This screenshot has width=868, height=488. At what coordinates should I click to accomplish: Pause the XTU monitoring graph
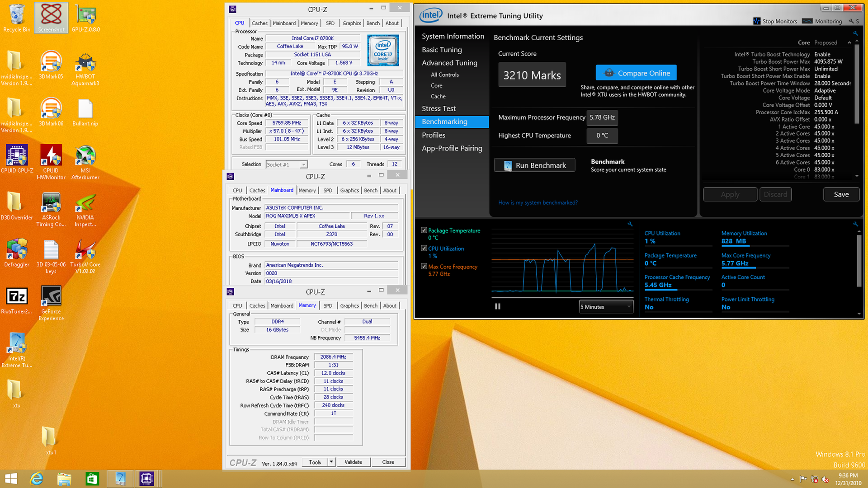tap(498, 306)
